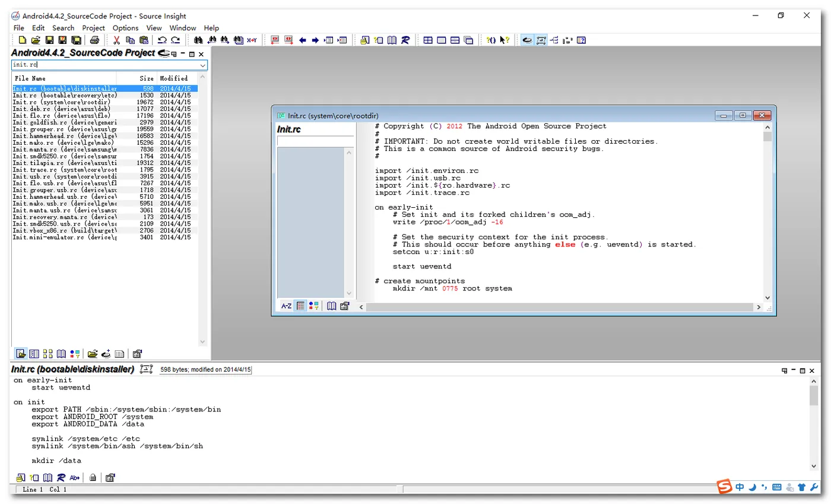
Task: Select Init.rc (system\core\rootdir) in file list
Action: point(105,102)
